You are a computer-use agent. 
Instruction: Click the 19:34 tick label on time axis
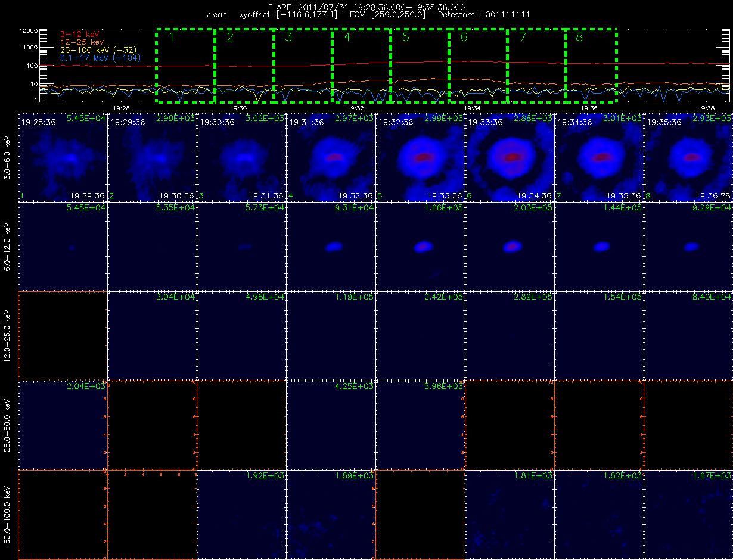472,108
